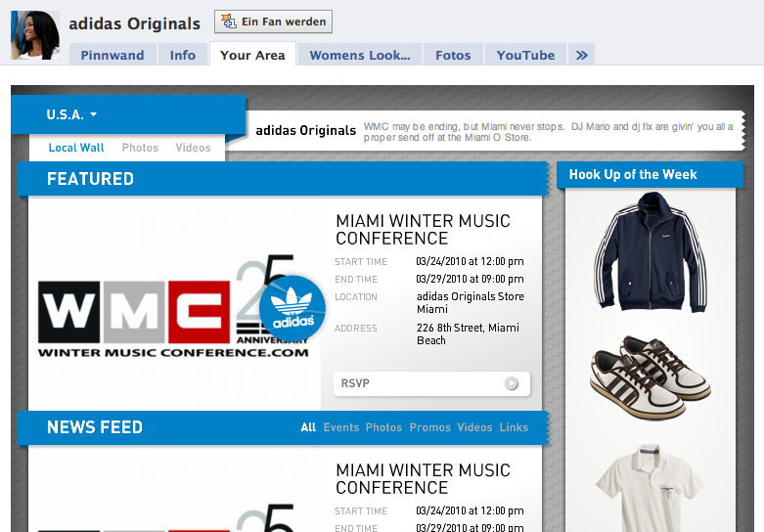Open the YouTube tab
Image resolution: width=764 pixels, height=532 pixels.
(x=525, y=55)
